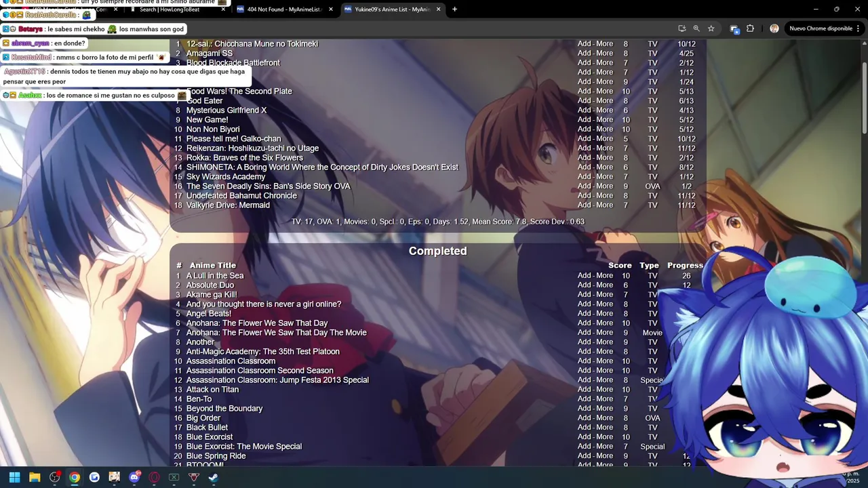Click the Add link for Valkyrie Drive: Mermaid
This screenshot has width=868, height=488.
pos(585,205)
